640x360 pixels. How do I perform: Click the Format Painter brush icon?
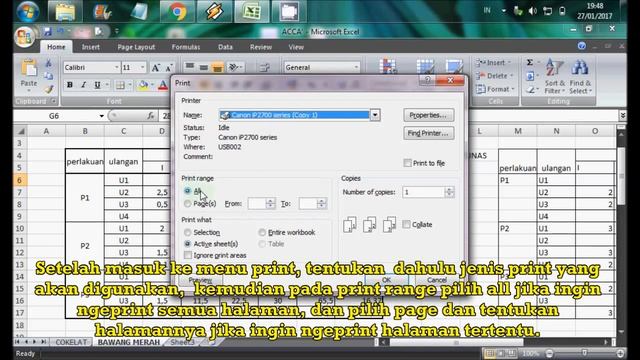click(x=49, y=89)
